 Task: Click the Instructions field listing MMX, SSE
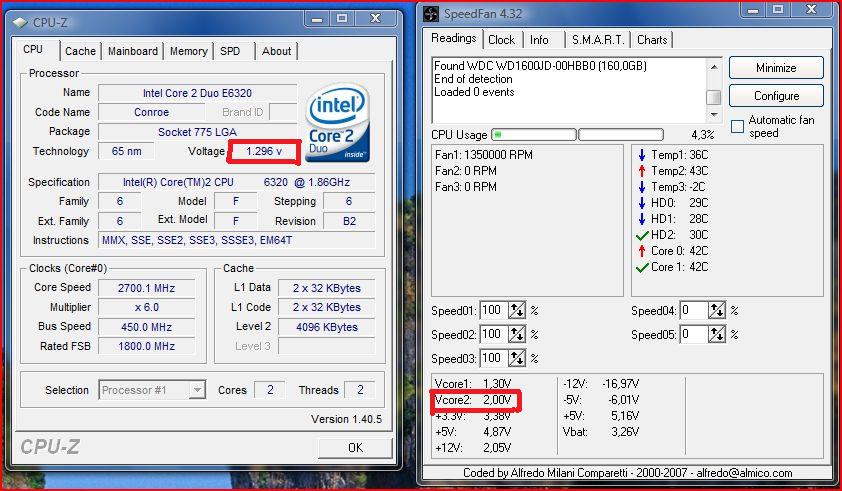[236, 240]
